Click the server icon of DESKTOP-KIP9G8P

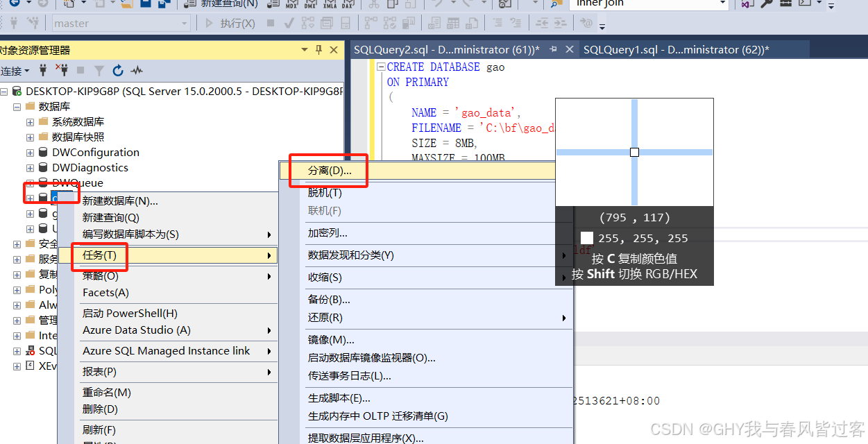click(x=17, y=92)
